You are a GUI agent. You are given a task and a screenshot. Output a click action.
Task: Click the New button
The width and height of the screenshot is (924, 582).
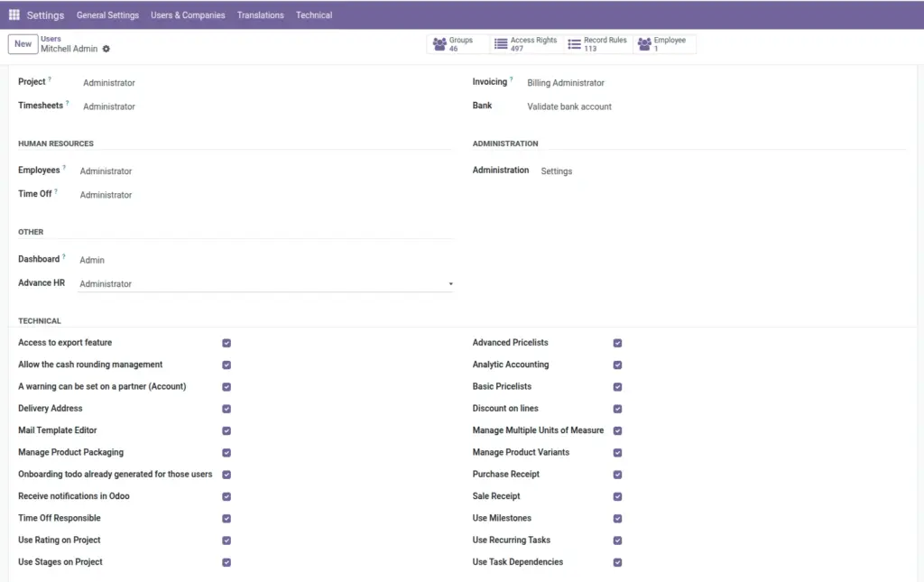(23, 43)
